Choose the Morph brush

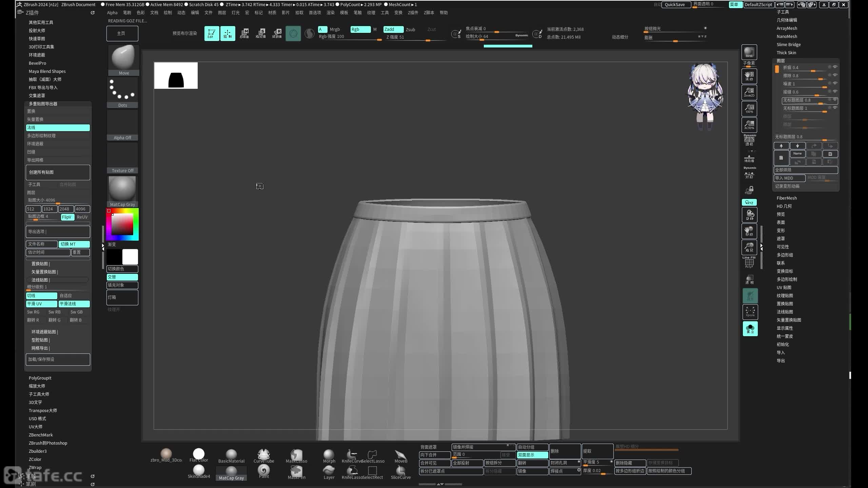point(329,456)
